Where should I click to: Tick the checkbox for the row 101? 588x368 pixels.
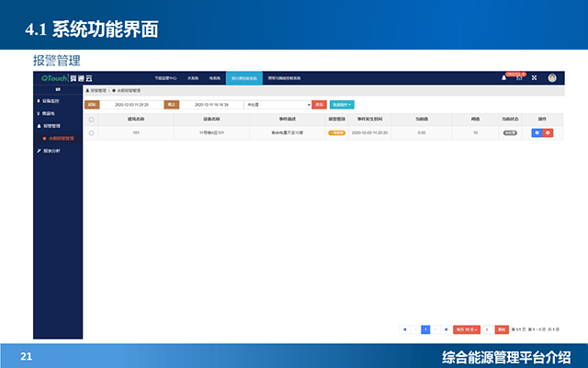click(x=91, y=132)
